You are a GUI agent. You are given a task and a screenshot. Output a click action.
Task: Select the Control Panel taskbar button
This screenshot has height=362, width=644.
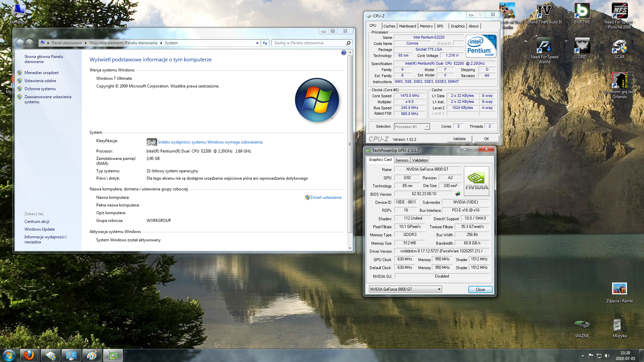click(x=71, y=355)
